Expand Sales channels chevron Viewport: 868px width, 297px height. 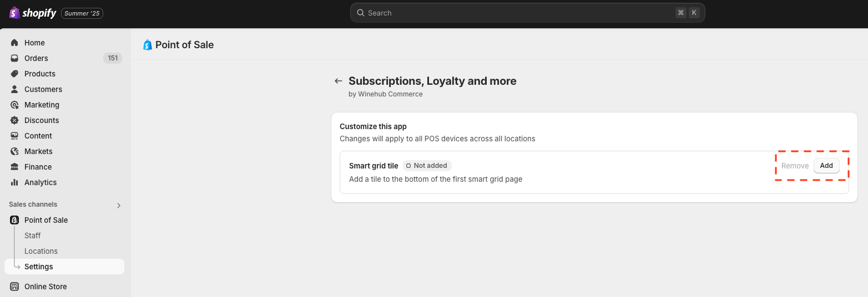tap(118, 206)
